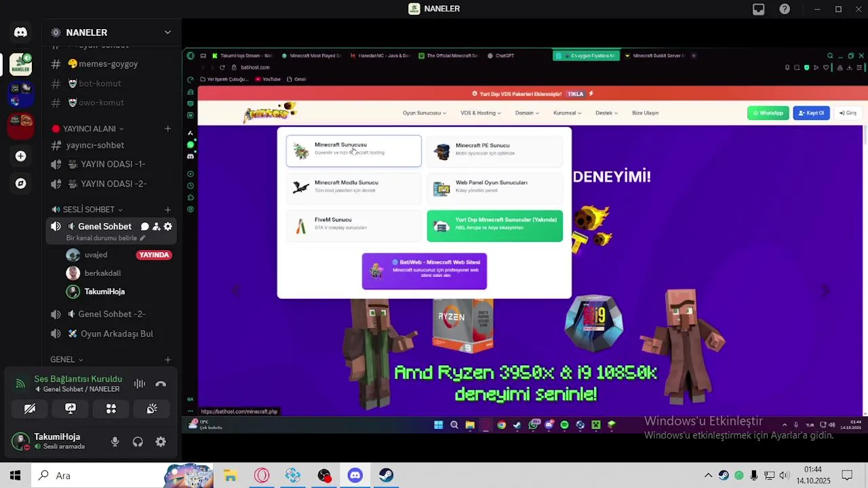Share your screen in voice panel
The width and height of the screenshot is (868, 488).
pyautogui.click(x=71, y=409)
